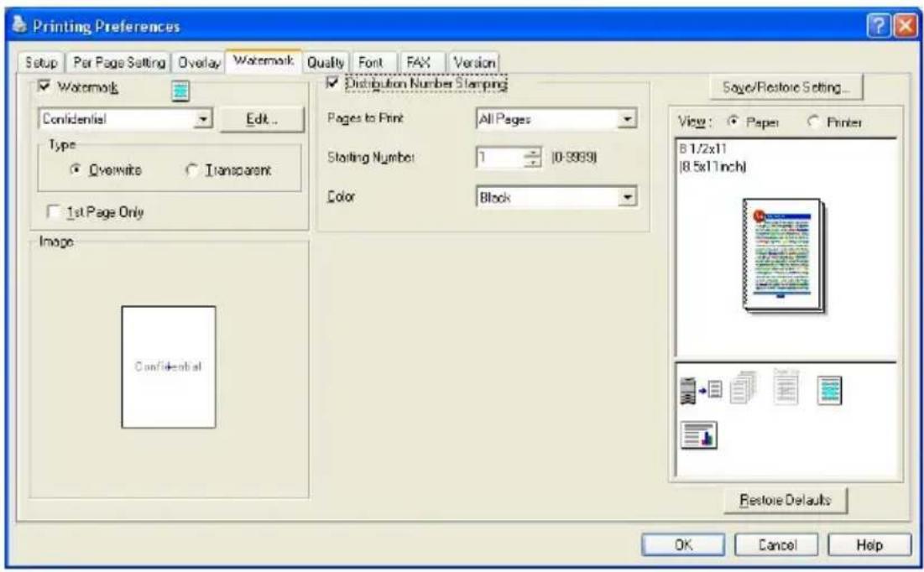Toggle the Watermark checkbox
924x572 pixels.
click(44, 86)
